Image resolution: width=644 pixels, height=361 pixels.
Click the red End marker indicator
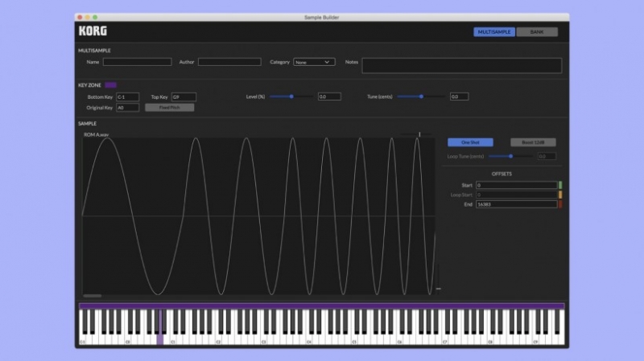[560, 204]
